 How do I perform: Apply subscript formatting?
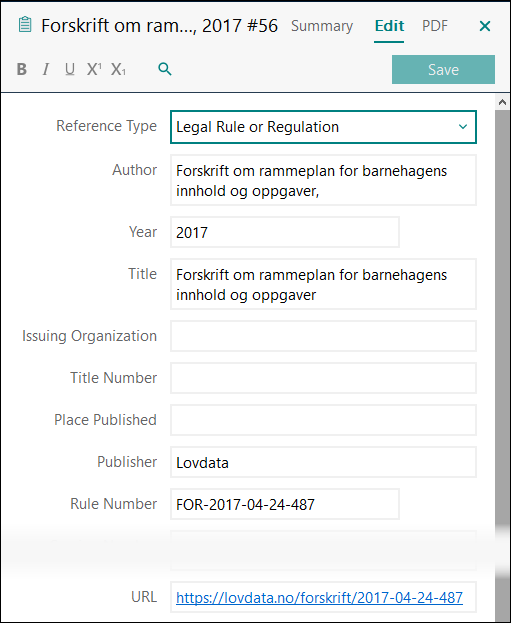[118, 69]
